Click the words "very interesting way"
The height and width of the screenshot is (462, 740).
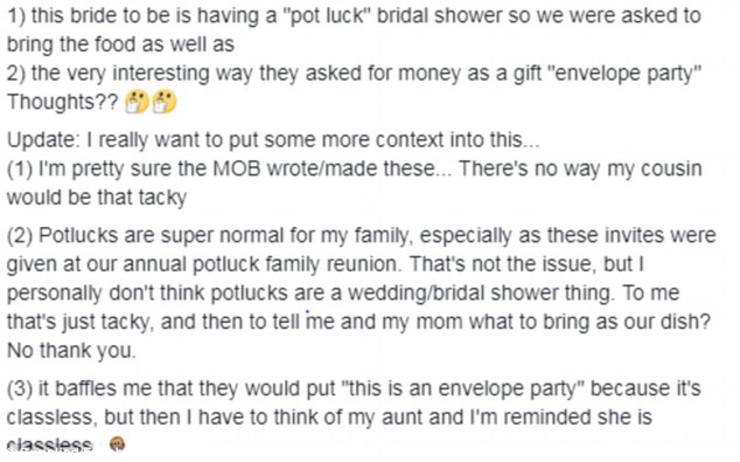[146, 76]
